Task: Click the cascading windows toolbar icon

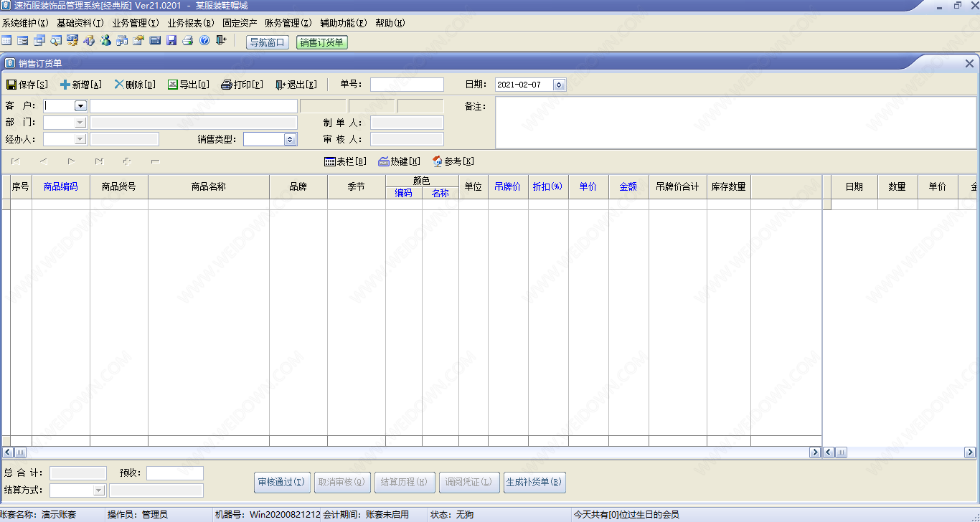Action: point(39,41)
